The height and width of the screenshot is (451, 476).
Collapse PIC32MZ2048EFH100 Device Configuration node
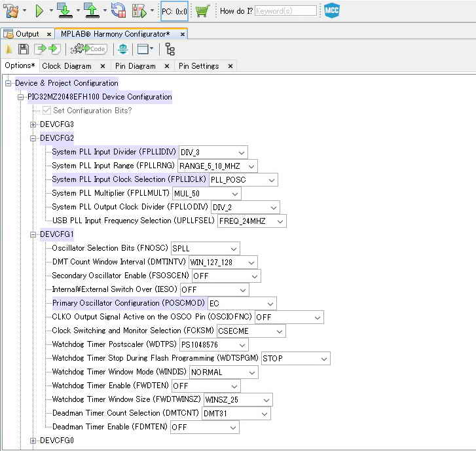(21, 97)
